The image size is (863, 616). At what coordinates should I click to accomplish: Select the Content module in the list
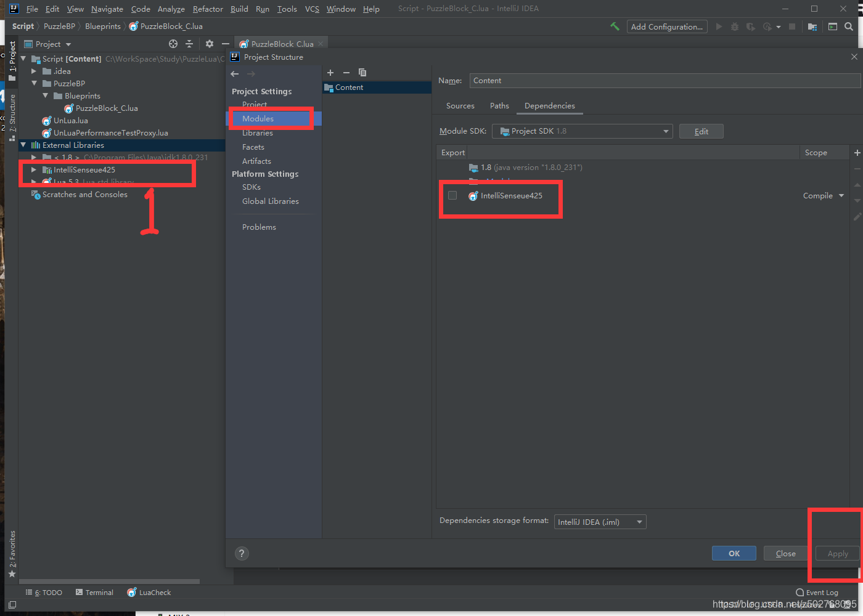(377, 87)
